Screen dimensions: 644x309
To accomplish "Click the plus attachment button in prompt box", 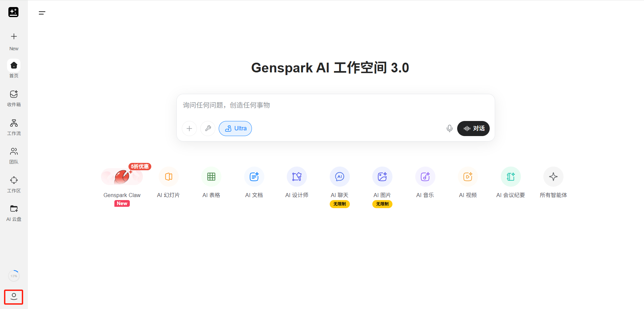I will point(189,128).
